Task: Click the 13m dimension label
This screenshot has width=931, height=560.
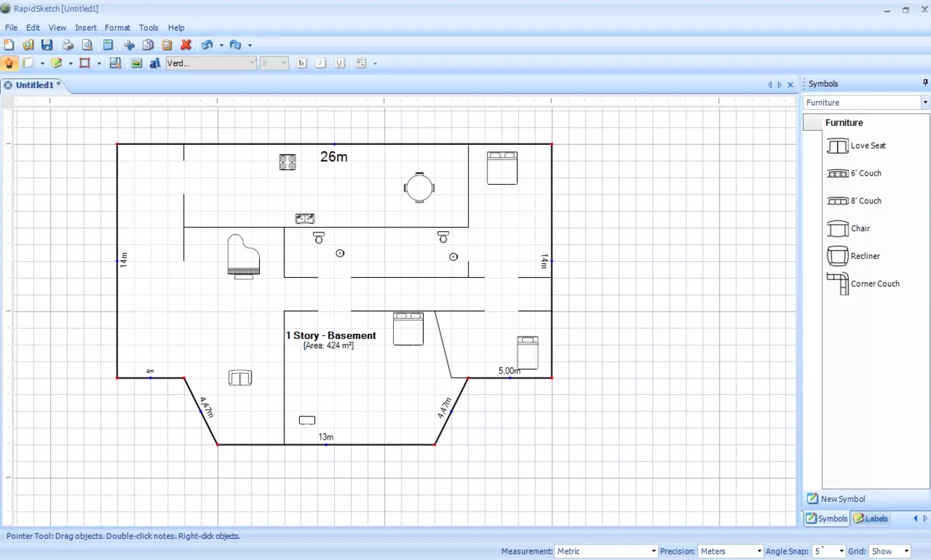Action: point(326,437)
